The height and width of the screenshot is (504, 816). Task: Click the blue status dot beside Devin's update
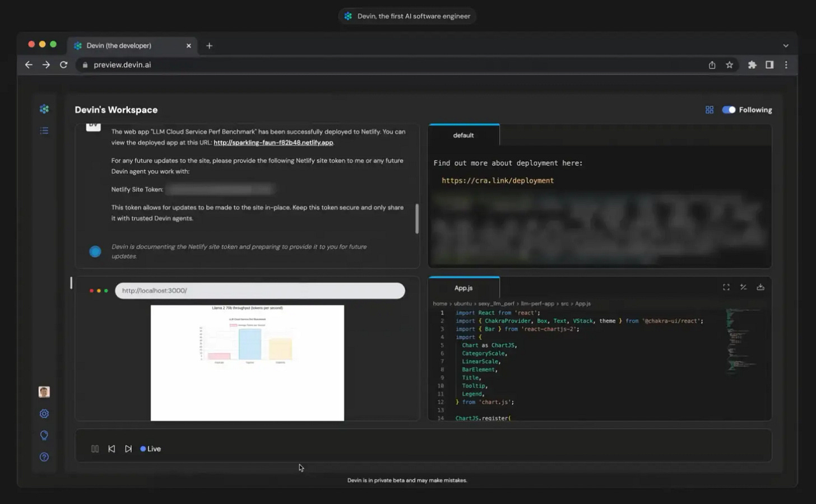point(95,251)
